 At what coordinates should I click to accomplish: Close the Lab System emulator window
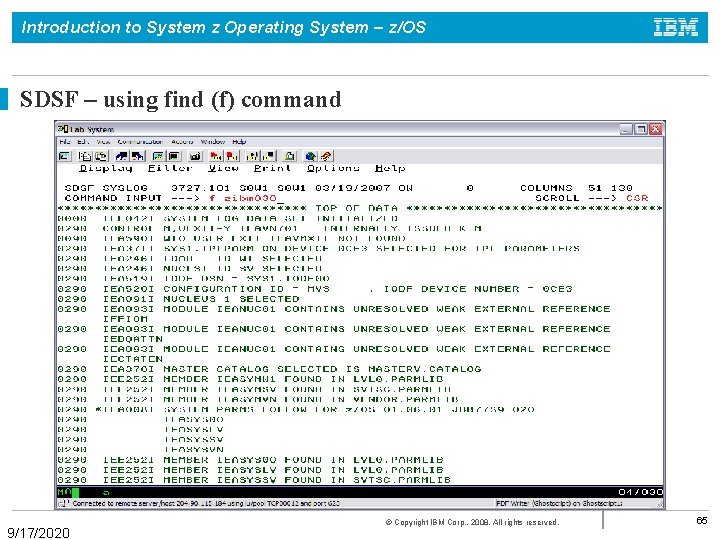point(656,129)
